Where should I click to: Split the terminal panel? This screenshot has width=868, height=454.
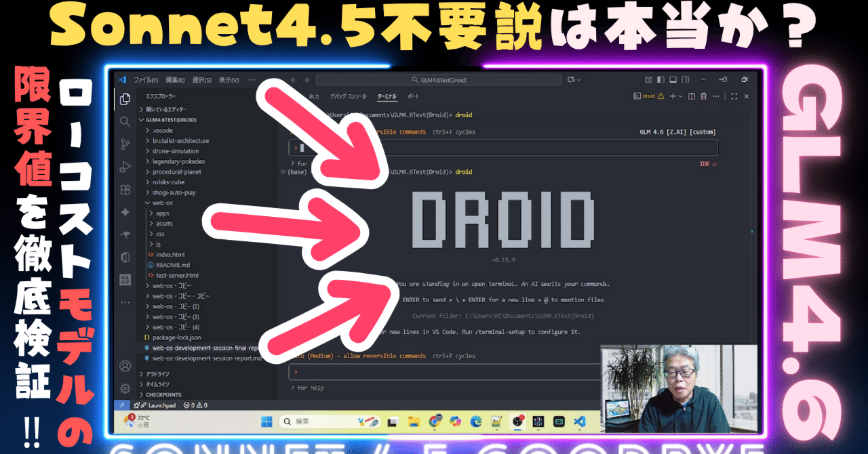[x=691, y=96]
